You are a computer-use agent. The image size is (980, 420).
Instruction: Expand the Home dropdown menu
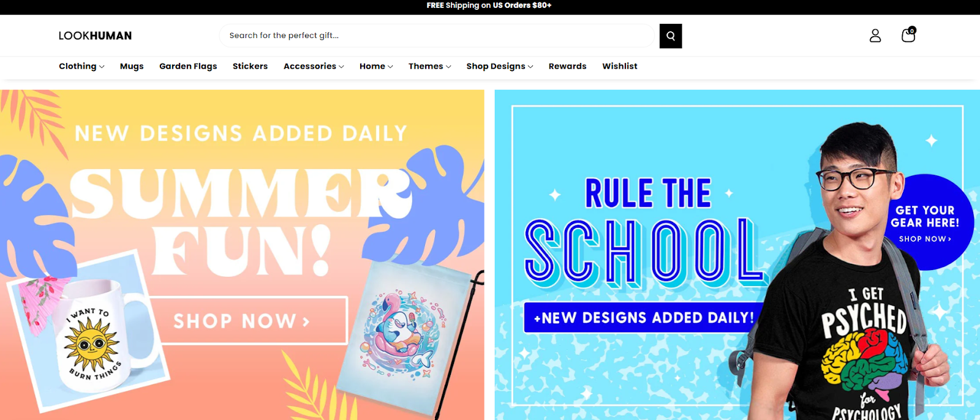coord(376,66)
